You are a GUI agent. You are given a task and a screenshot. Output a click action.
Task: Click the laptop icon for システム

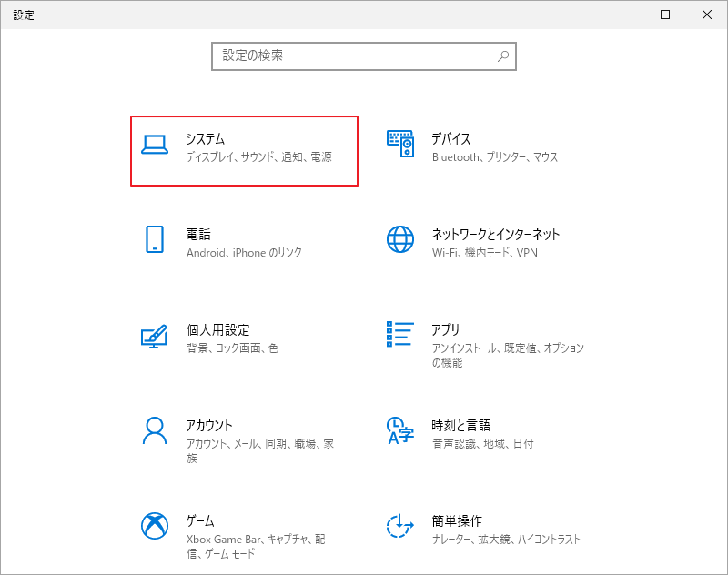point(155,146)
